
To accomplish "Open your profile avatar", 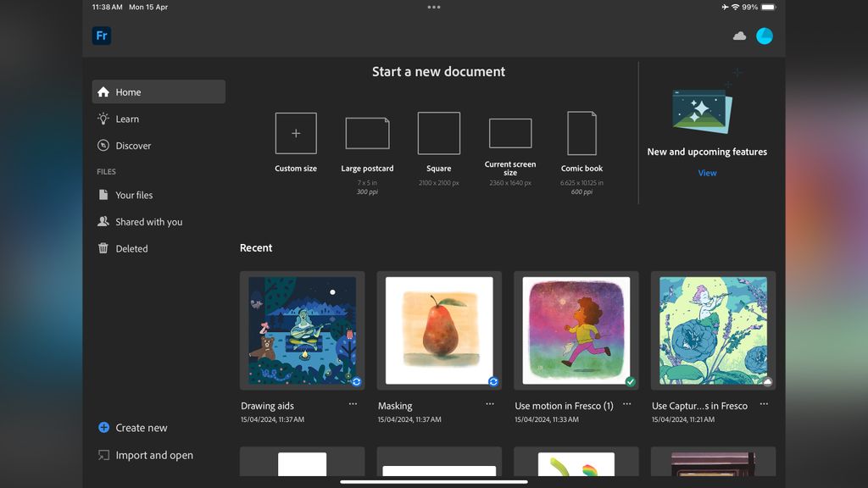I will [765, 36].
